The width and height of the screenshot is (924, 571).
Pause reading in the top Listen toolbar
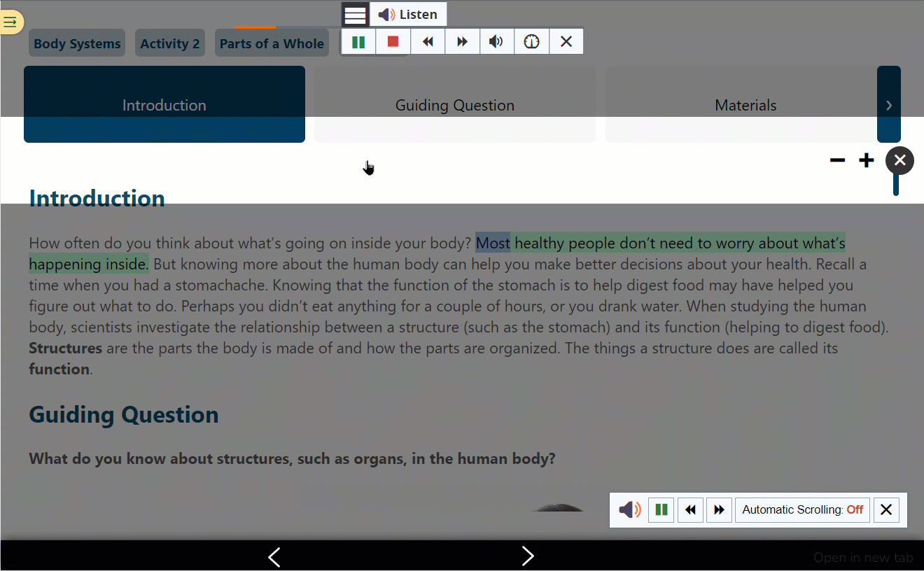358,42
